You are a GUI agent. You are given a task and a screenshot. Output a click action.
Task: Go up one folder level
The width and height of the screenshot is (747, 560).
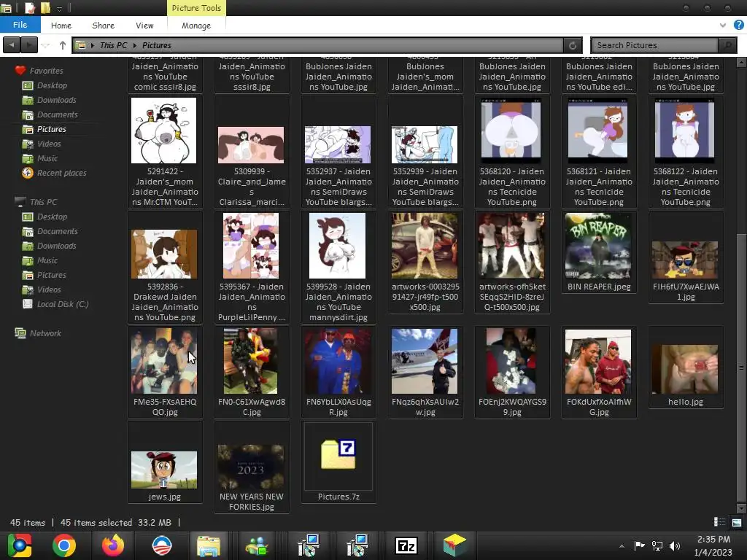click(x=63, y=45)
